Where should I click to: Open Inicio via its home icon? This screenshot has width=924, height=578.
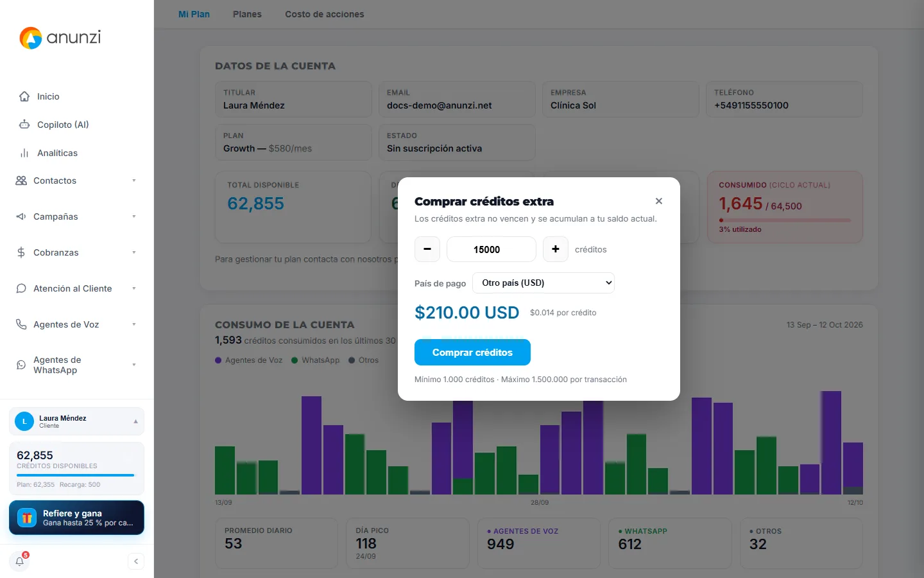[x=24, y=96]
